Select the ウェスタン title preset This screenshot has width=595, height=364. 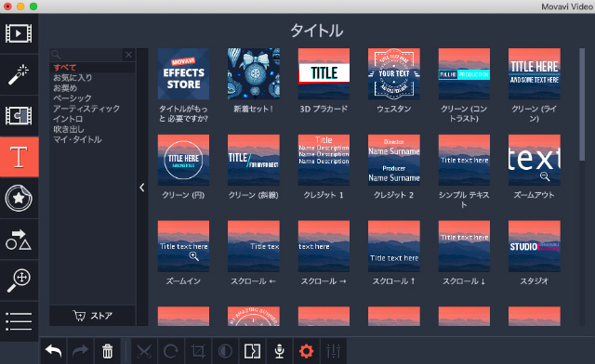(x=394, y=74)
